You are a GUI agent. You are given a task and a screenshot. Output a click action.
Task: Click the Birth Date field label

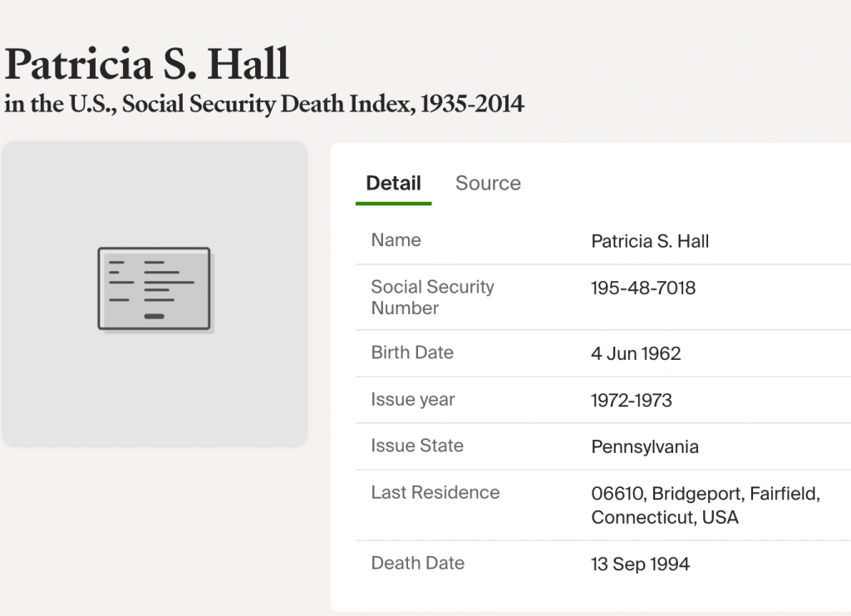coord(412,352)
